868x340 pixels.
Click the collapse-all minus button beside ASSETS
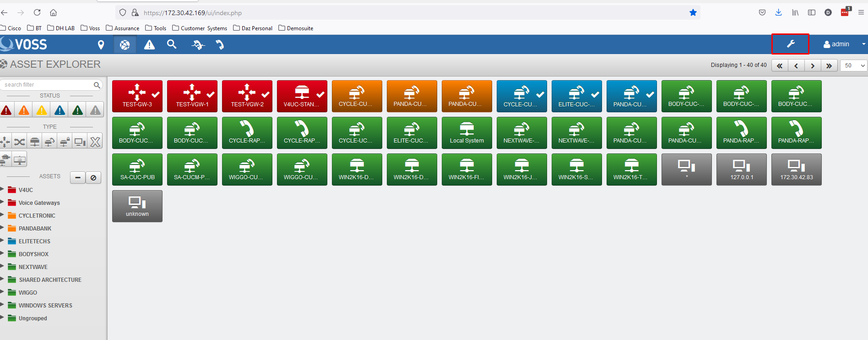(78, 177)
